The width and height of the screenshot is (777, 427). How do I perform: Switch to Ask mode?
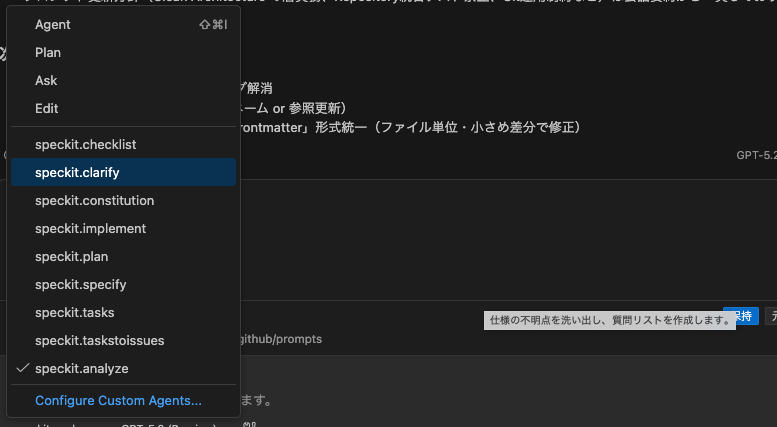(123, 81)
